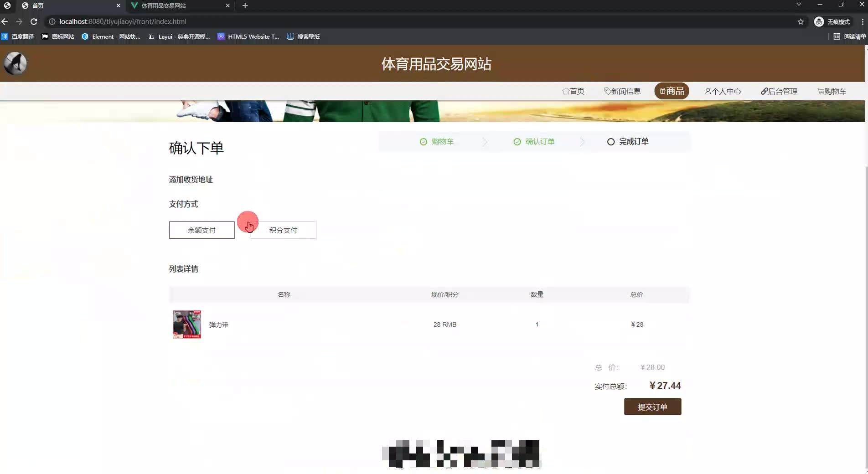
Task: Reload the page with refresh icon
Action: pos(34,21)
